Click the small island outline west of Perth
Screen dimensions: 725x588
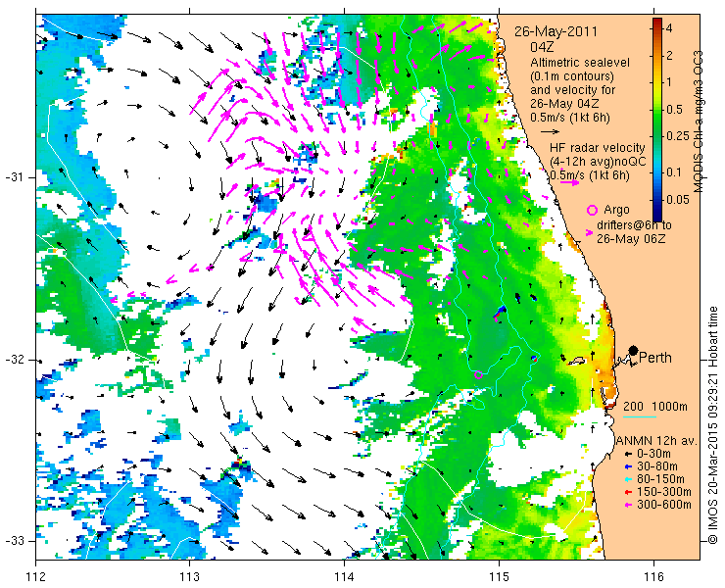click(577, 360)
